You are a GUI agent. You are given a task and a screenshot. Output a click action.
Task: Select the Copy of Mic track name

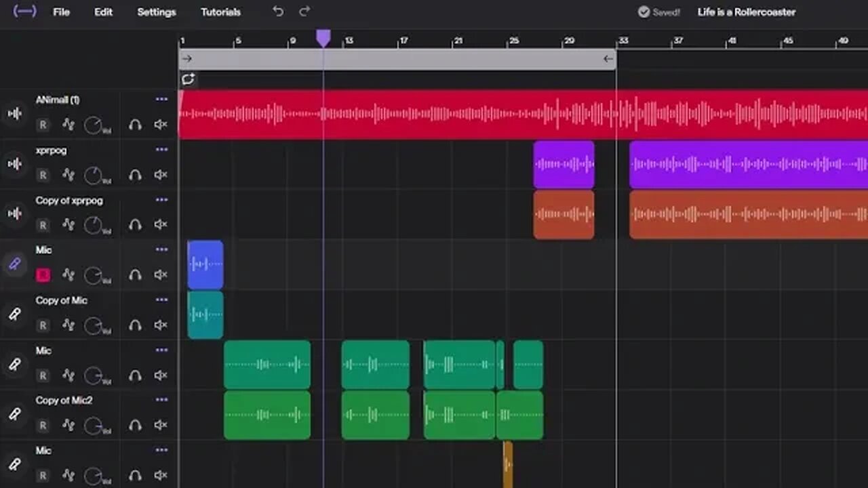[61, 300]
